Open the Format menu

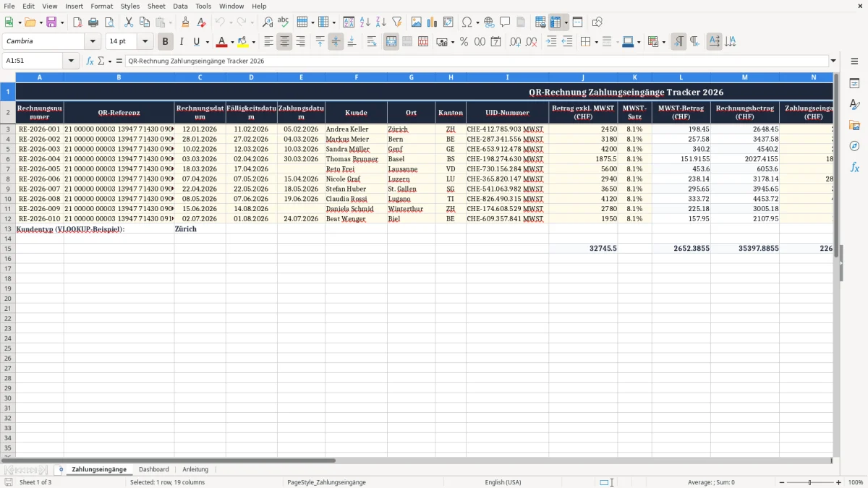(x=102, y=6)
